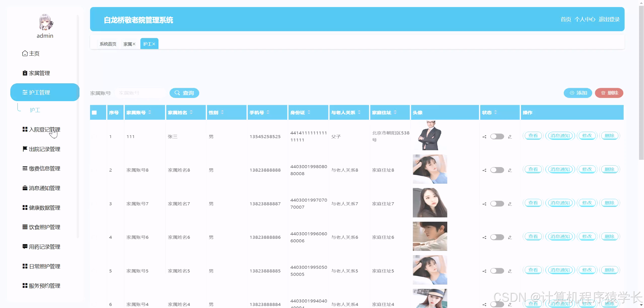Check the row checkbox for 家属账号8

(x=94, y=170)
